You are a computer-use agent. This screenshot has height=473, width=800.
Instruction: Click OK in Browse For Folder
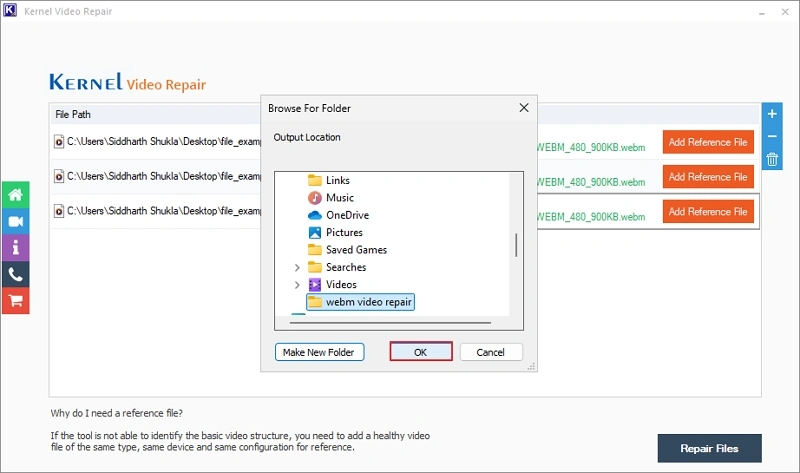[x=420, y=352]
